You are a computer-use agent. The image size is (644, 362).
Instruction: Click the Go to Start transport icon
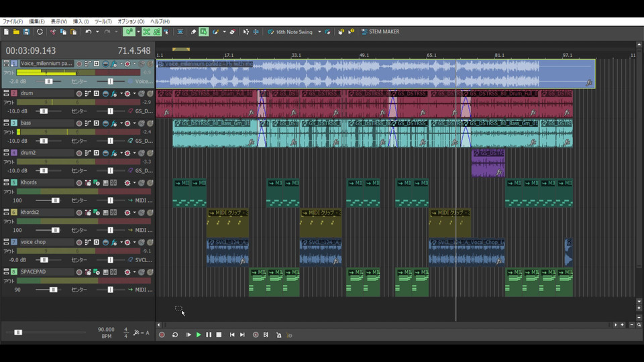point(232,335)
